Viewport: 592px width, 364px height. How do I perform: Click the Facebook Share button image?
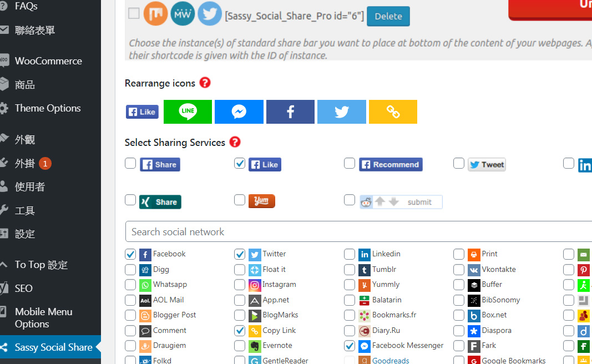160,165
